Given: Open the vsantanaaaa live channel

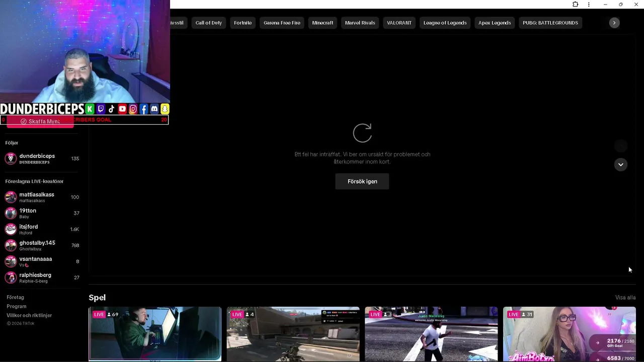Looking at the screenshot, I should click(x=42, y=261).
